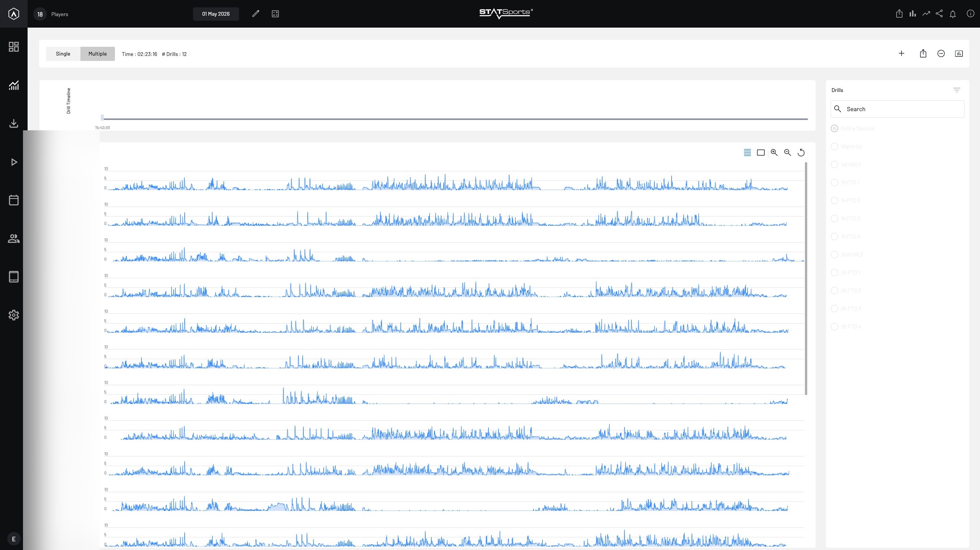Open the notifications bell icon

pyautogui.click(x=953, y=14)
